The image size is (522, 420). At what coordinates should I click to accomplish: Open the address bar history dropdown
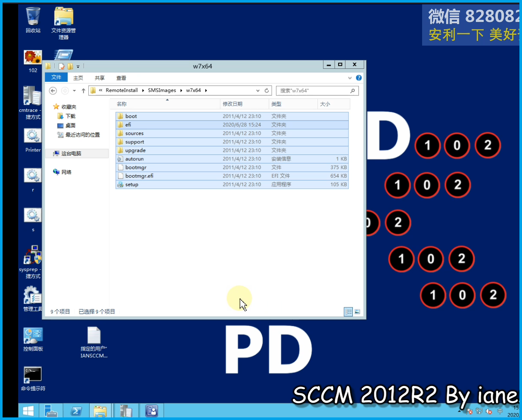pos(258,91)
